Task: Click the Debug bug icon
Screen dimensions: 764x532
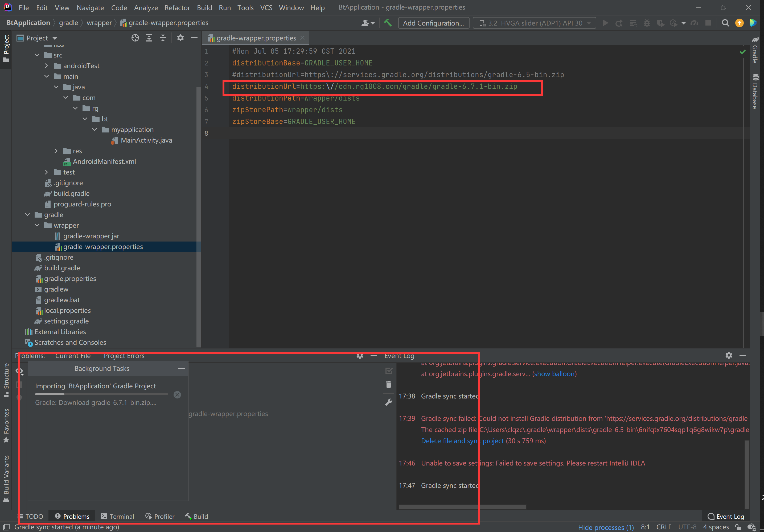Action: coord(647,23)
